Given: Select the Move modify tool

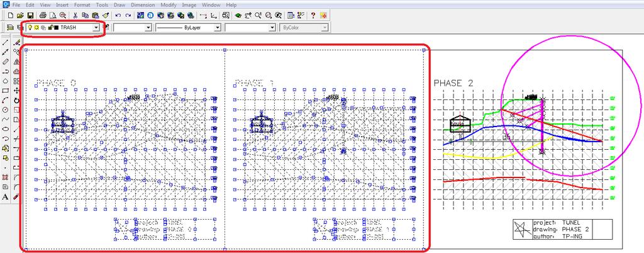Looking at the screenshot, I should (x=16, y=91).
